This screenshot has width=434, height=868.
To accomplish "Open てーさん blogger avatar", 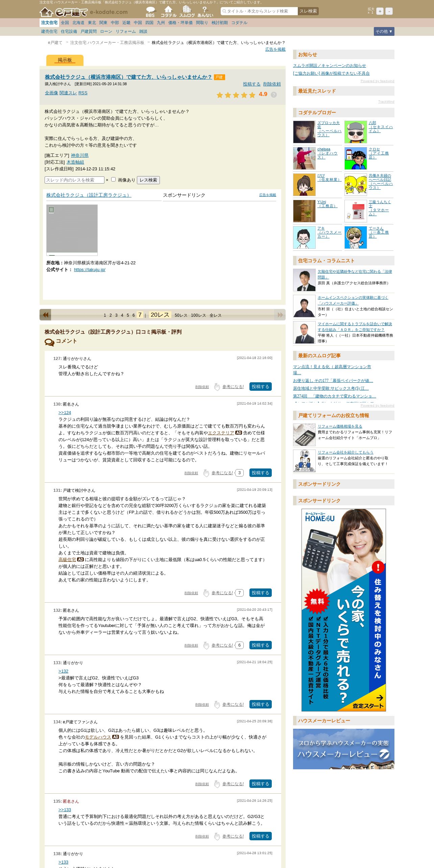I will (356, 237).
